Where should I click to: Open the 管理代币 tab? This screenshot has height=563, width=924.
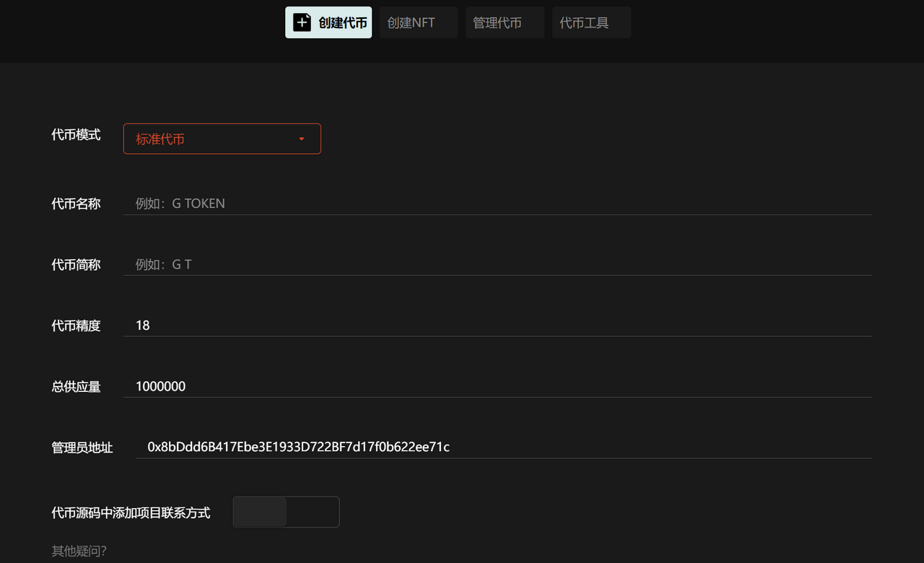(x=505, y=22)
